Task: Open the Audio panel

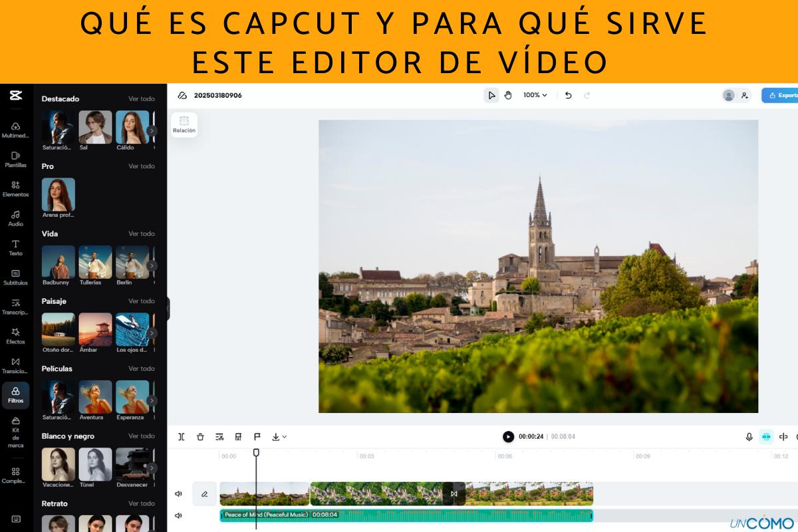Action: click(15, 218)
